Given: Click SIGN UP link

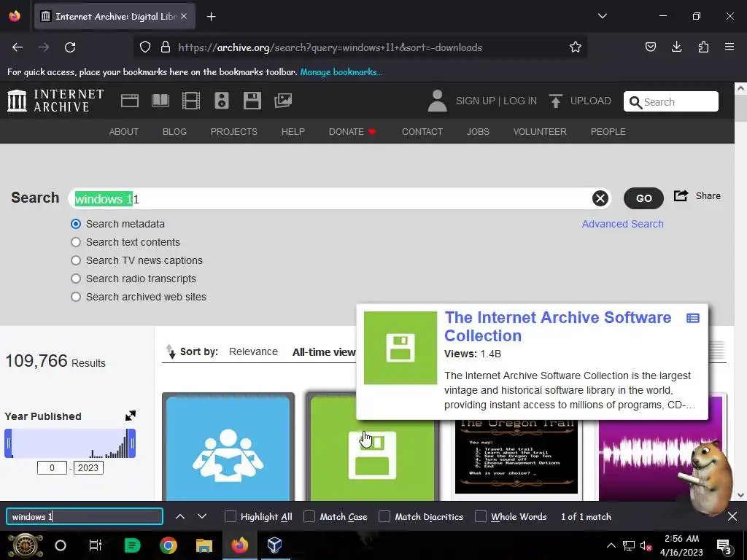Looking at the screenshot, I should 476,101.
